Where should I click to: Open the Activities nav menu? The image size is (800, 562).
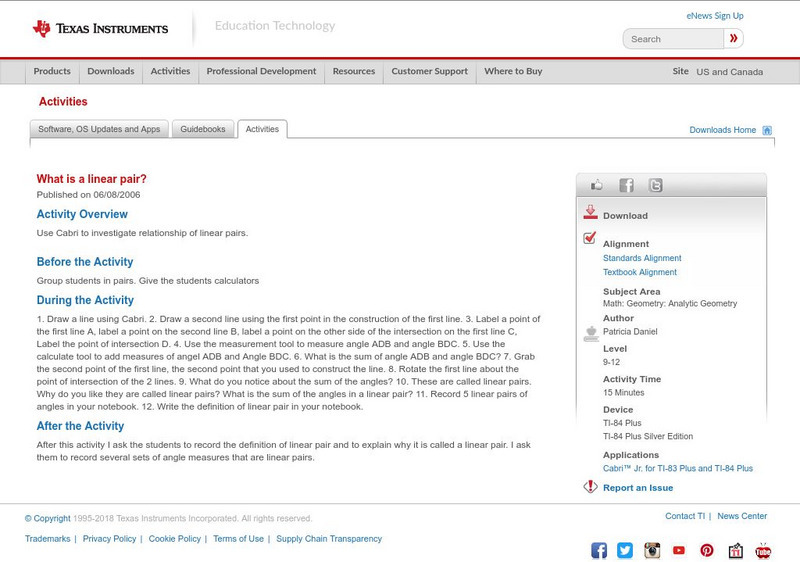tap(170, 71)
